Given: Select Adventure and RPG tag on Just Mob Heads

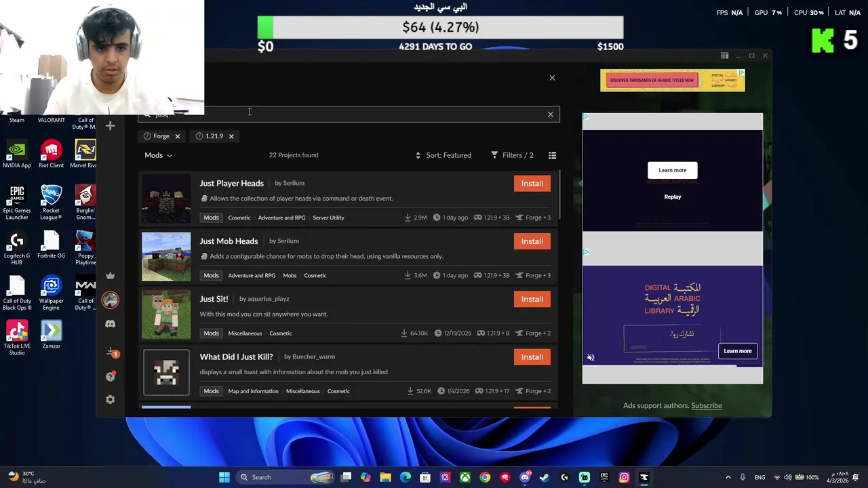Looking at the screenshot, I should [x=252, y=275].
